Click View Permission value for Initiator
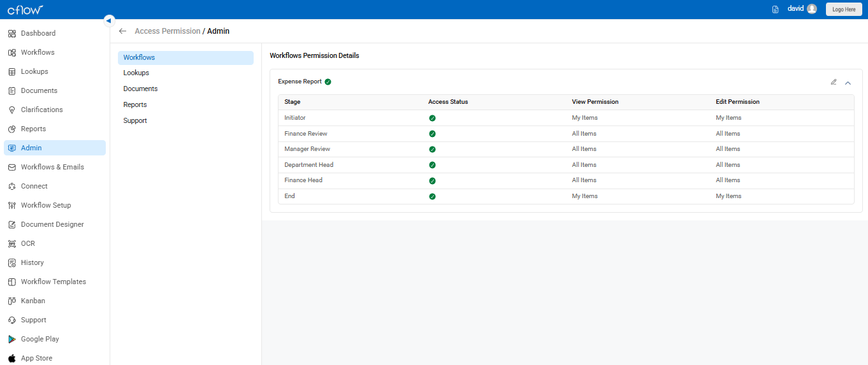The width and height of the screenshot is (868, 365). tap(584, 118)
